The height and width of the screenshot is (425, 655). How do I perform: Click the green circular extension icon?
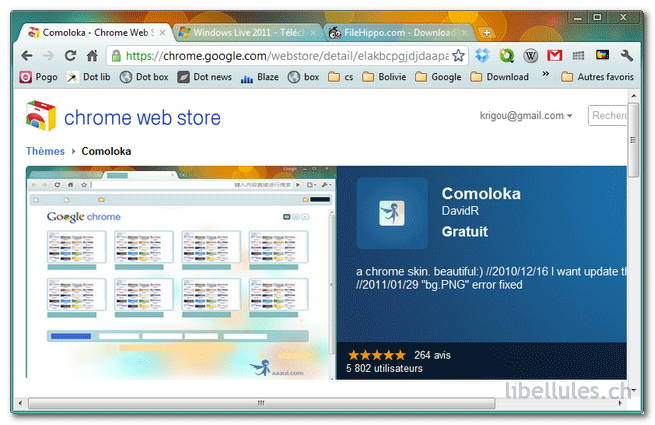(507, 55)
